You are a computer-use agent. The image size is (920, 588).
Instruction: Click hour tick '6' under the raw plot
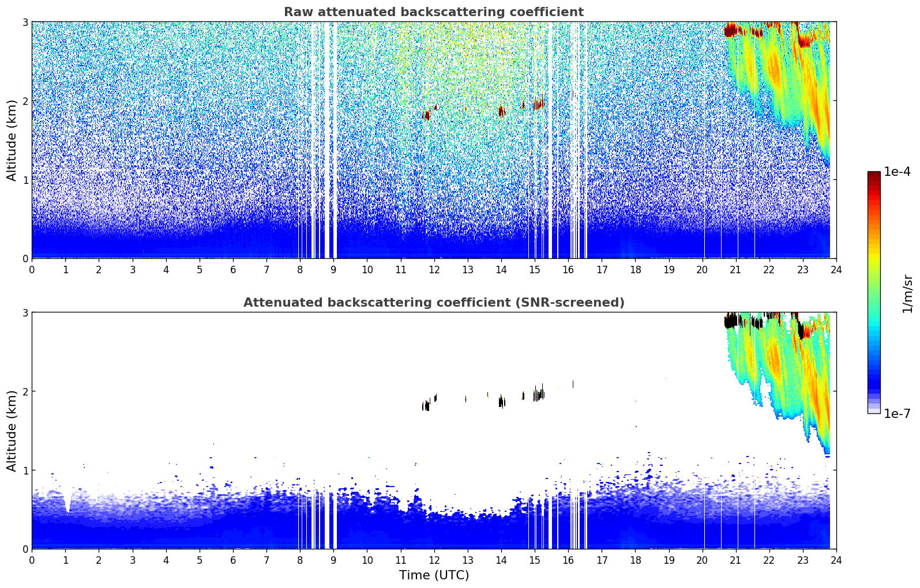(233, 269)
